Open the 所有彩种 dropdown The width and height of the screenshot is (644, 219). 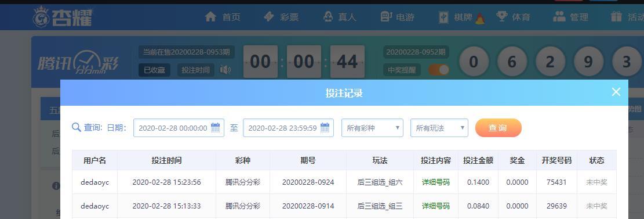point(372,128)
